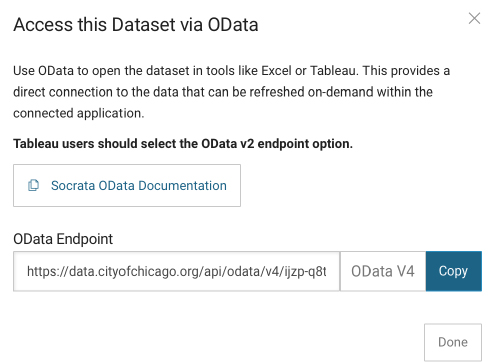Click the Done button
Screen dimensions: 494x364
coord(453,342)
